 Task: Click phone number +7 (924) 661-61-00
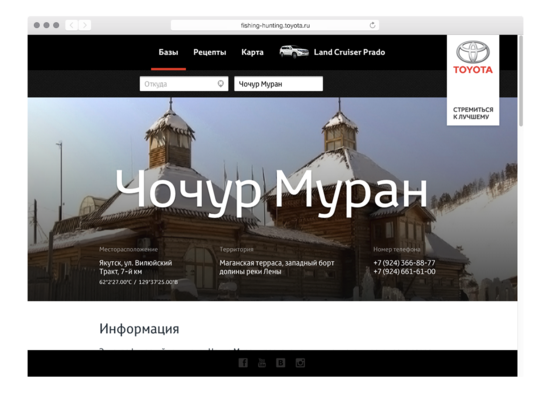404,271
